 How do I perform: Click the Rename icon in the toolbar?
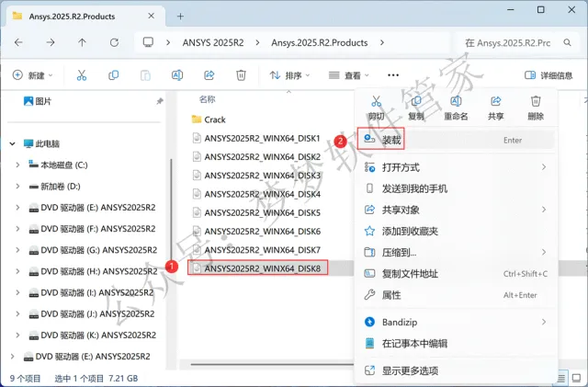pos(177,75)
